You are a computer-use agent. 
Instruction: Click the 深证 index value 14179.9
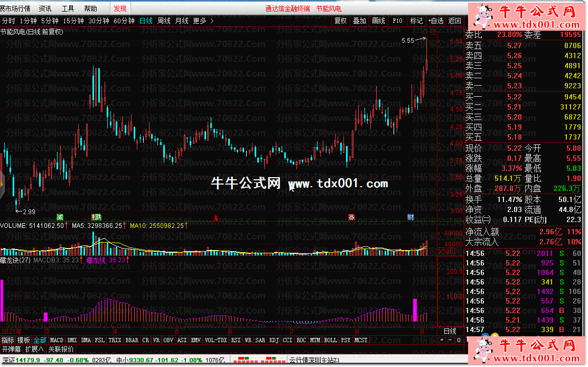pyautogui.click(x=28, y=361)
